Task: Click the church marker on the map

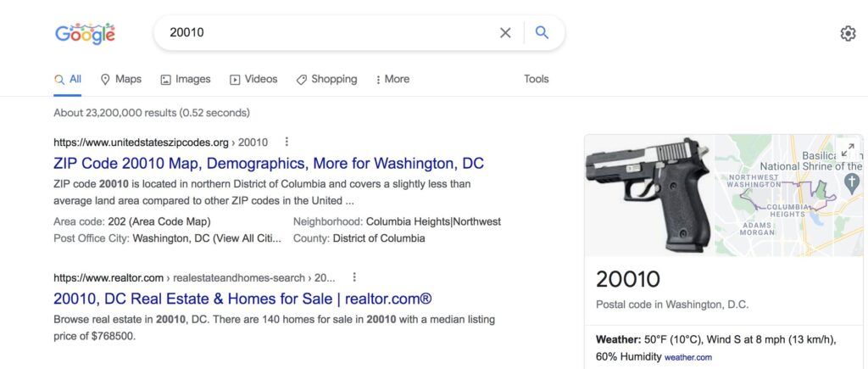Action: 853,183
